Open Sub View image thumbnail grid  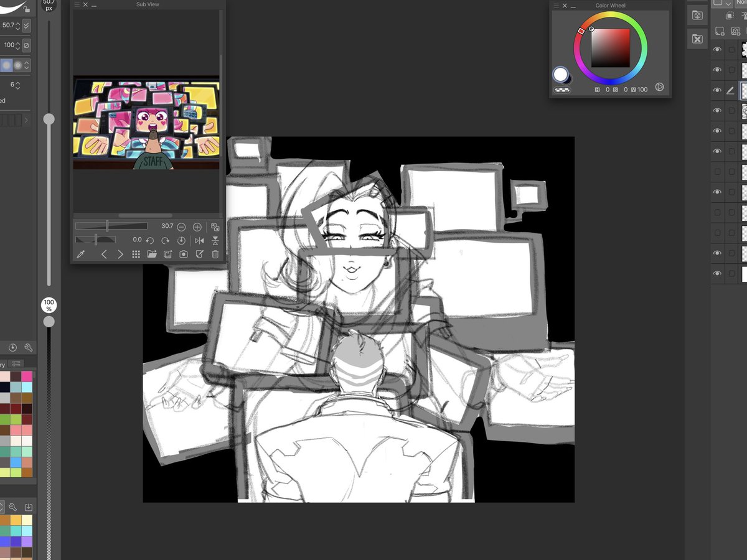136,254
